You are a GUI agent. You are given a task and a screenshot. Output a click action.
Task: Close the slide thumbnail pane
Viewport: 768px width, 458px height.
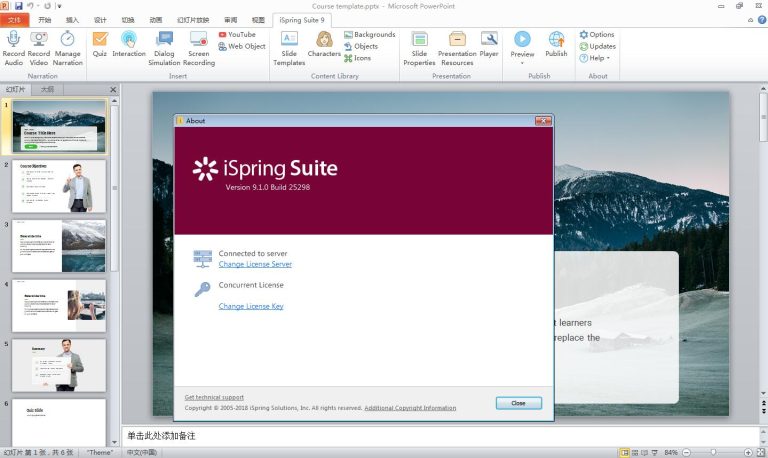click(113, 90)
